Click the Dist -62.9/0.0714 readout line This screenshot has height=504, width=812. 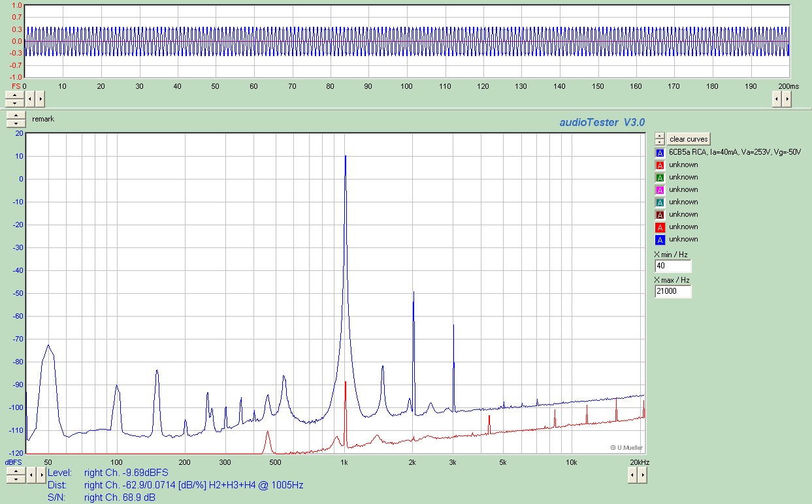(x=175, y=485)
